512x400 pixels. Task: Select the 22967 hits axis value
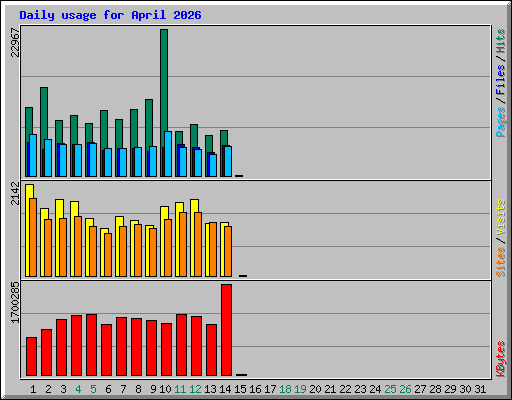pos(15,42)
